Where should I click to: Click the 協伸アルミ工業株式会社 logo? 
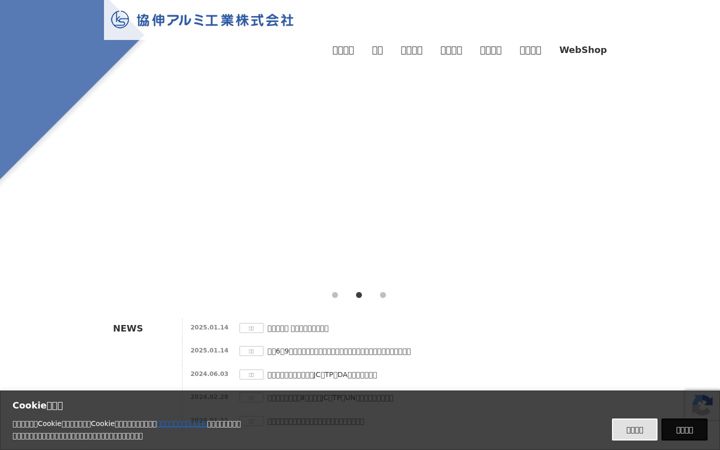202,20
